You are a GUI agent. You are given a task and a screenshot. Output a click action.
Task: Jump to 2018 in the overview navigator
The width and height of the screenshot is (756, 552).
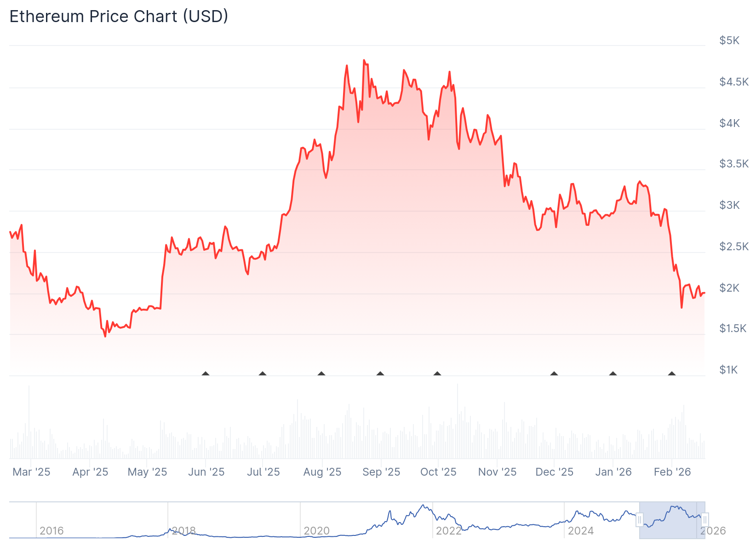[x=184, y=531]
